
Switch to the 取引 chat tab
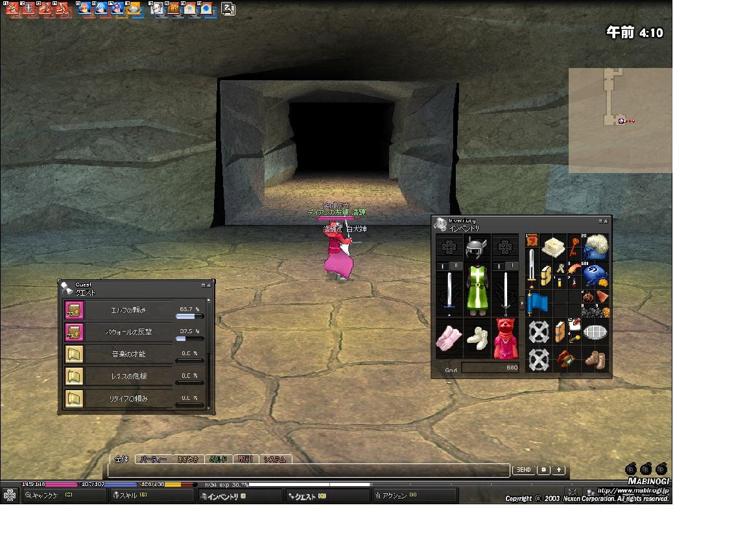pos(245,460)
